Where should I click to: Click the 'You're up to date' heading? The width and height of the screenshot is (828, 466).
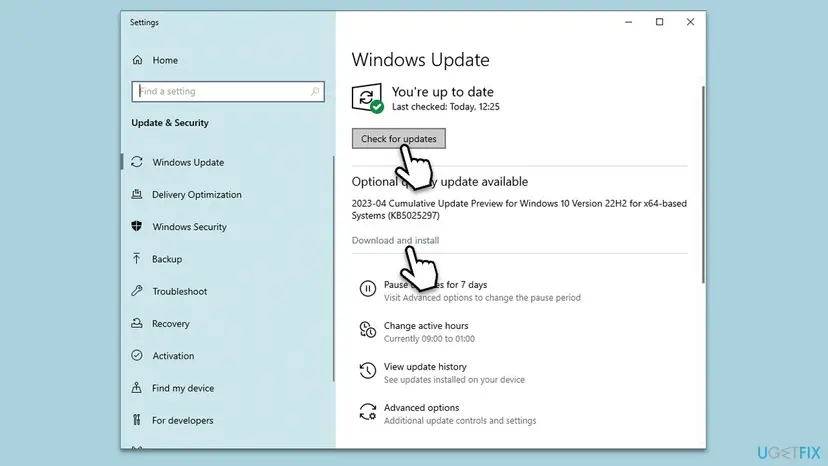(443, 91)
